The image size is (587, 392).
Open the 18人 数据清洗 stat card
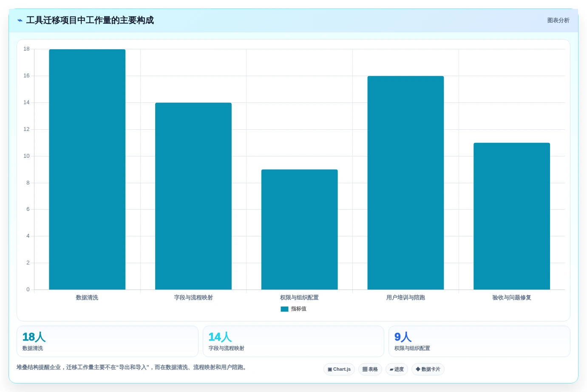click(x=108, y=341)
